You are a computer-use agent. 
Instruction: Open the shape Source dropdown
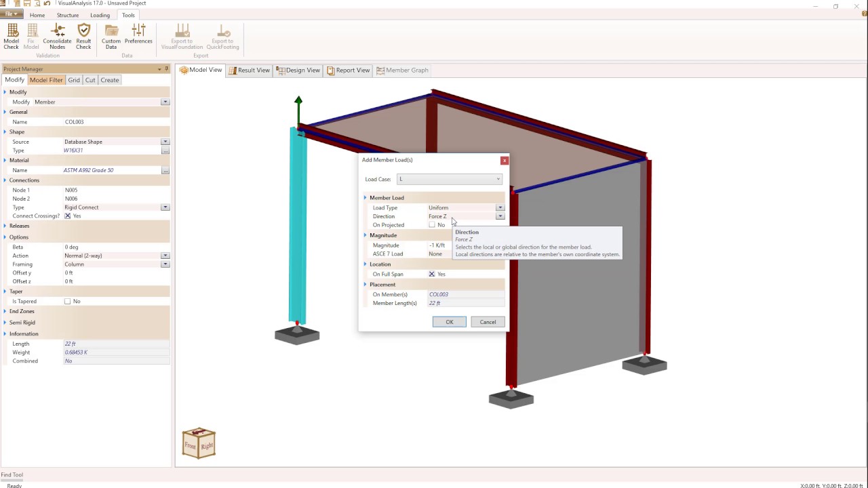click(x=165, y=142)
